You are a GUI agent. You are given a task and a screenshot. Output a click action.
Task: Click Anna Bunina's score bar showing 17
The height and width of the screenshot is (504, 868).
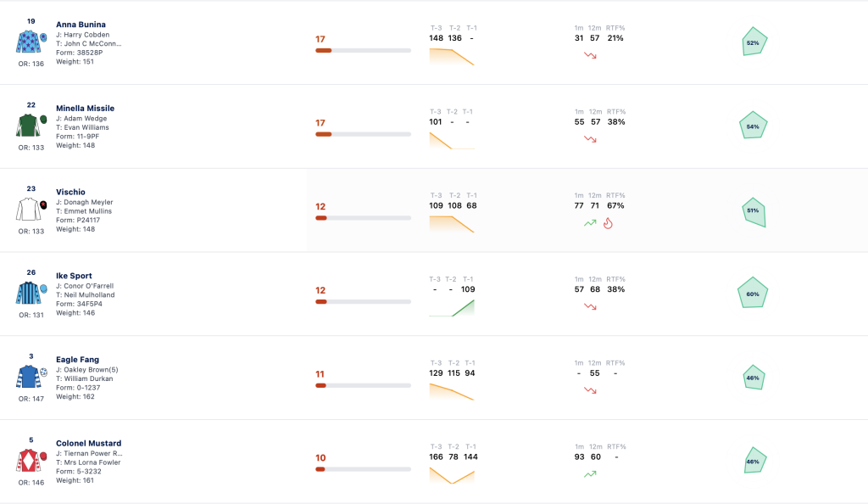(x=363, y=50)
